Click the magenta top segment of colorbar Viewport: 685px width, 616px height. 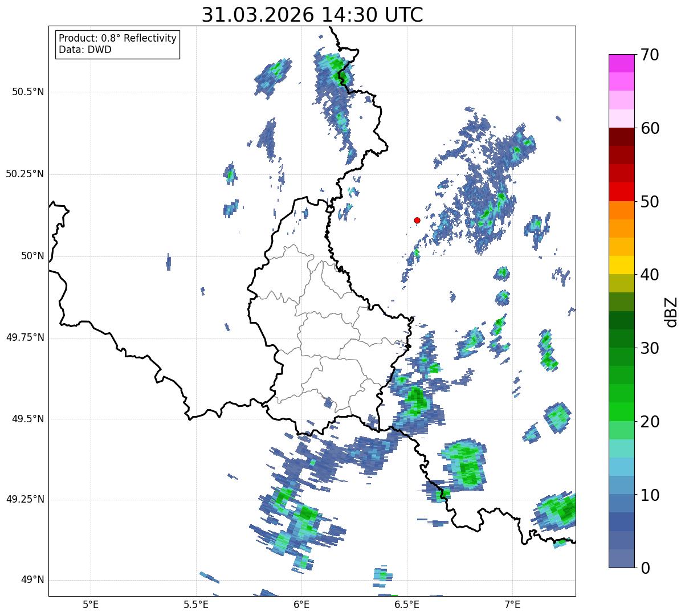click(622, 63)
